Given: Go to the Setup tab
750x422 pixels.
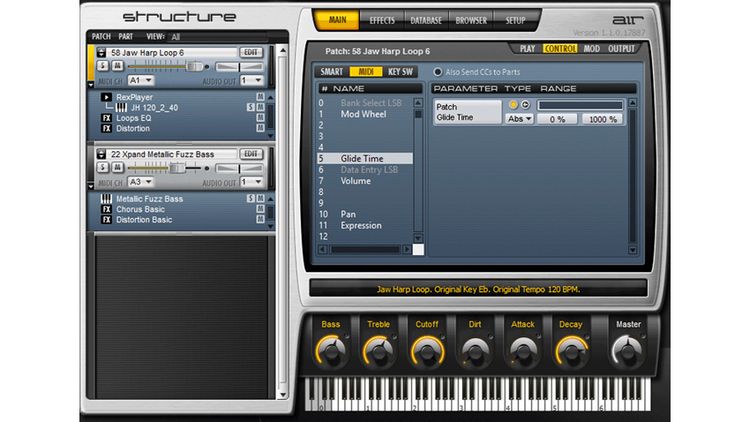Looking at the screenshot, I should point(515,21).
